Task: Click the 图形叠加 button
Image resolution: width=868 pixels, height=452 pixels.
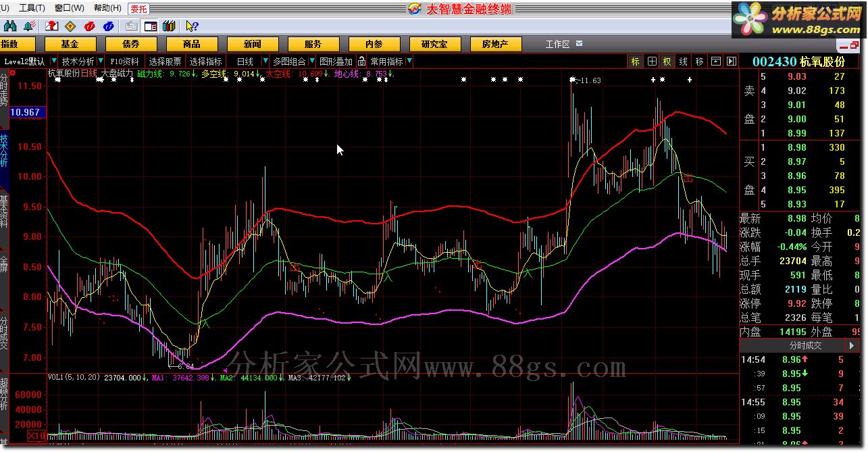Action: pos(336,61)
